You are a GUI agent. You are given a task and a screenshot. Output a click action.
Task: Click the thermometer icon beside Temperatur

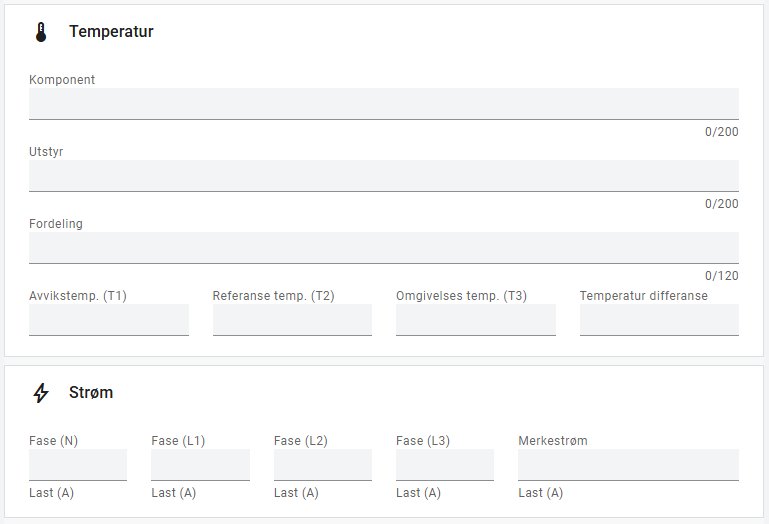[41, 32]
